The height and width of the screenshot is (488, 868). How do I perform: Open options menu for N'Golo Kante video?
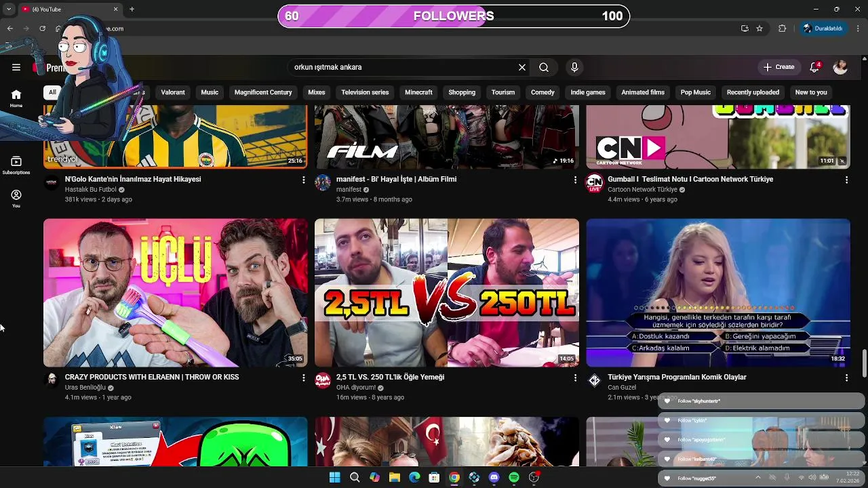pos(303,180)
